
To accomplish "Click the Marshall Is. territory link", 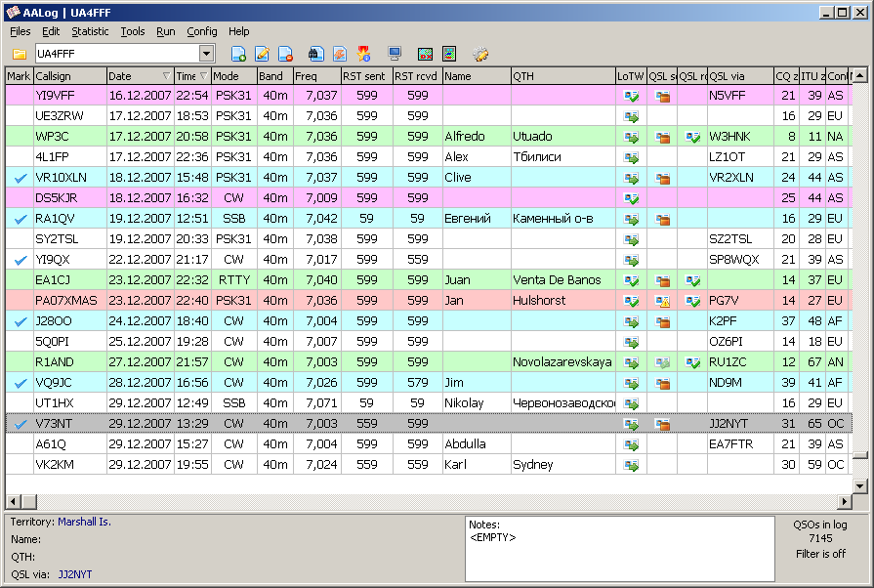I will pyautogui.click(x=84, y=522).
